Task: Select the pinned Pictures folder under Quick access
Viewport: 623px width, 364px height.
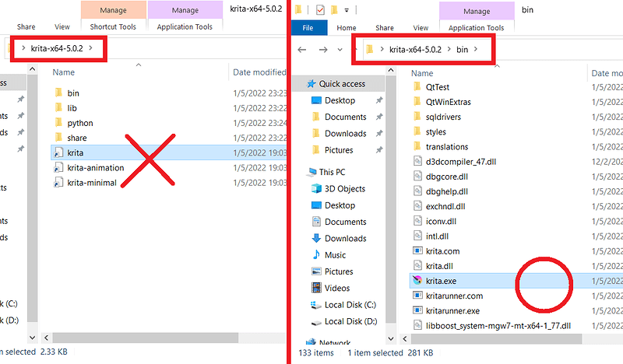Action: tap(339, 150)
